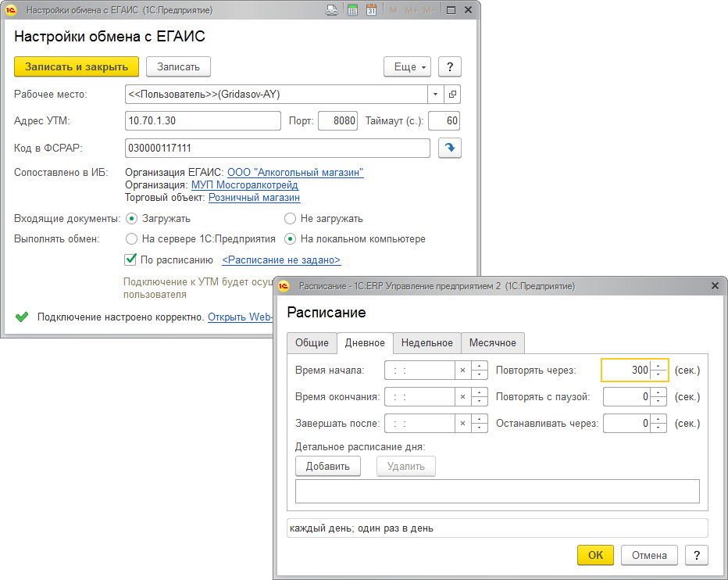Image resolution: width=728 pixels, height=580 pixels.
Task: Click the M- memory button in title bar
Action: pyautogui.click(x=428, y=10)
